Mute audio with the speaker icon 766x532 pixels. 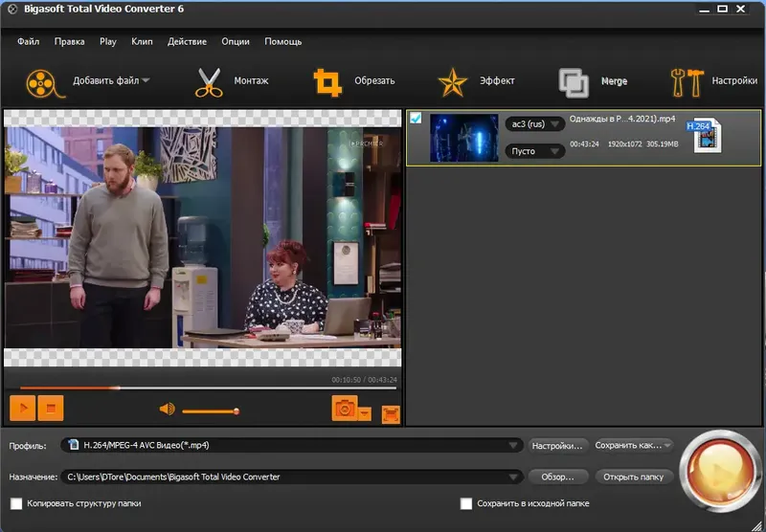[167, 409]
